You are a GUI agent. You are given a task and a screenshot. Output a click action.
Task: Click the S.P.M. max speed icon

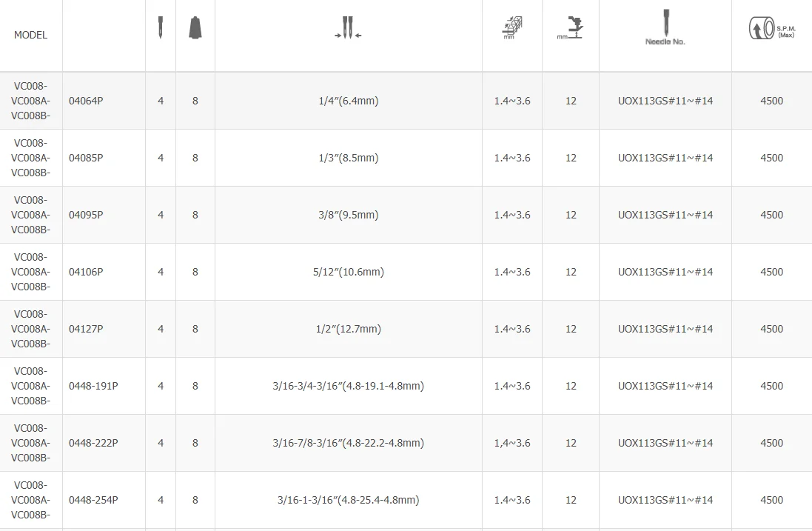coord(772,28)
